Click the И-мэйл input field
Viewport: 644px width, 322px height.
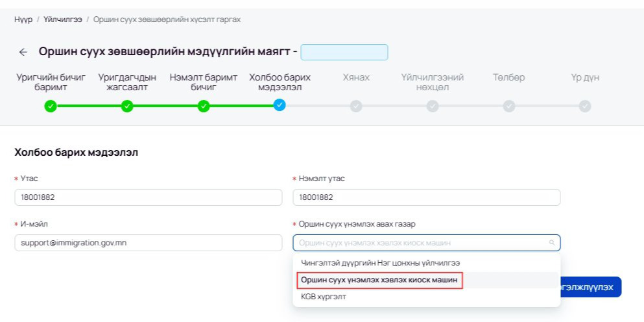pos(149,243)
